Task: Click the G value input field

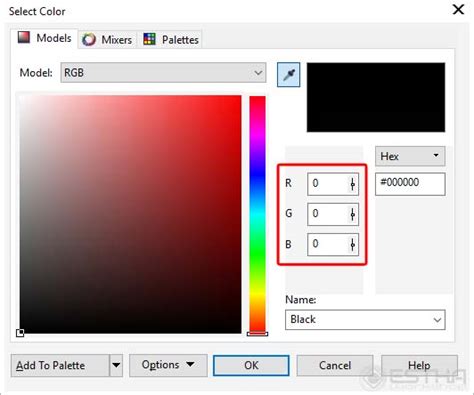Action: pyautogui.click(x=327, y=214)
